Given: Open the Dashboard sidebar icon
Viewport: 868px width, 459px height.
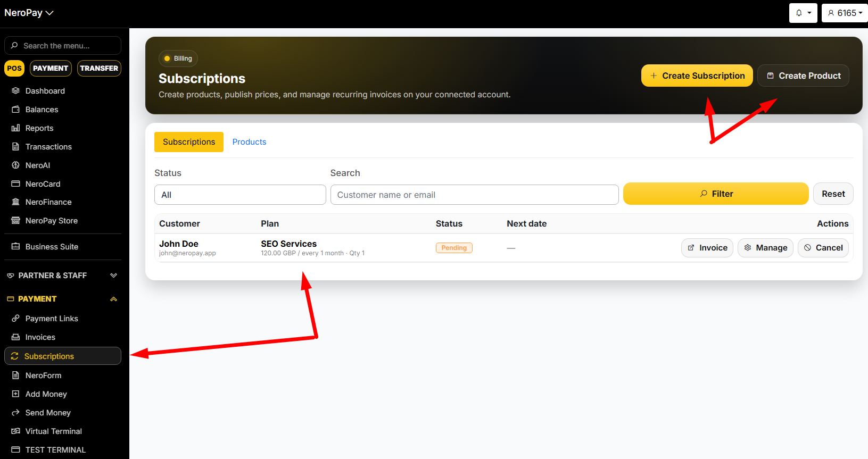Looking at the screenshot, I should (x=15, y=91).
